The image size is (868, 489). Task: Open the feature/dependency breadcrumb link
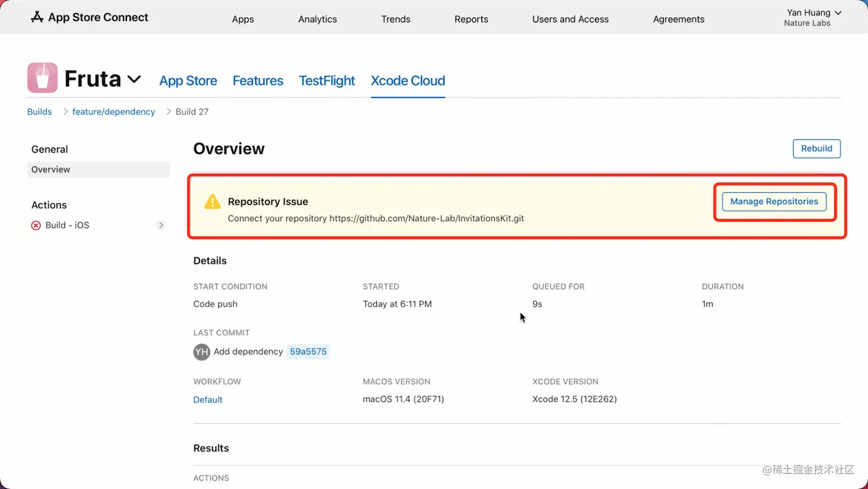point(114,111)
